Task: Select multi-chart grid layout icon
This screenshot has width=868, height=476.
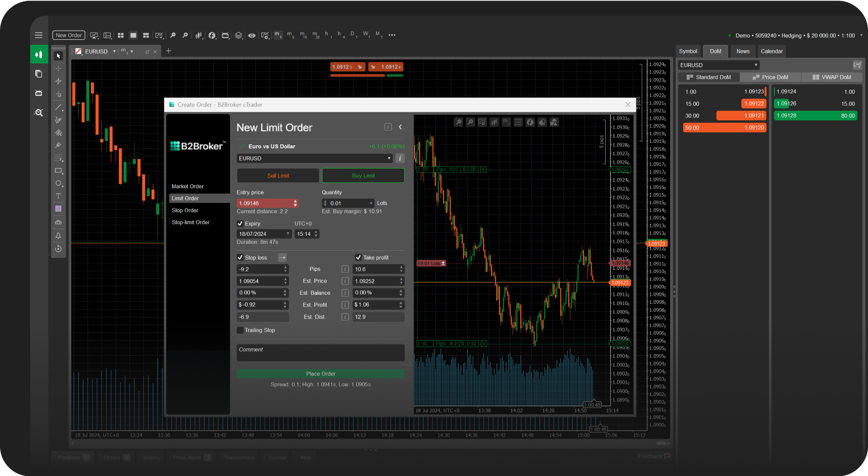Action: point(121,35)
